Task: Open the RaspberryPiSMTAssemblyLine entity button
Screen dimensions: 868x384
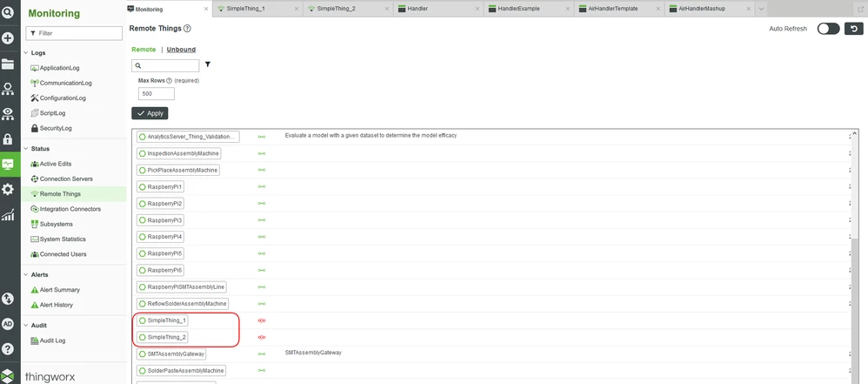Action: coord(182,287)
